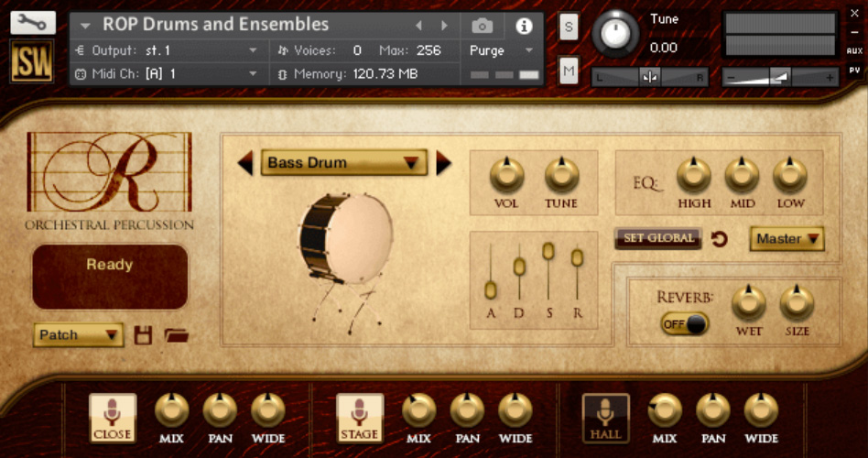Open the Bass Drum instrument dropdown

343,163
